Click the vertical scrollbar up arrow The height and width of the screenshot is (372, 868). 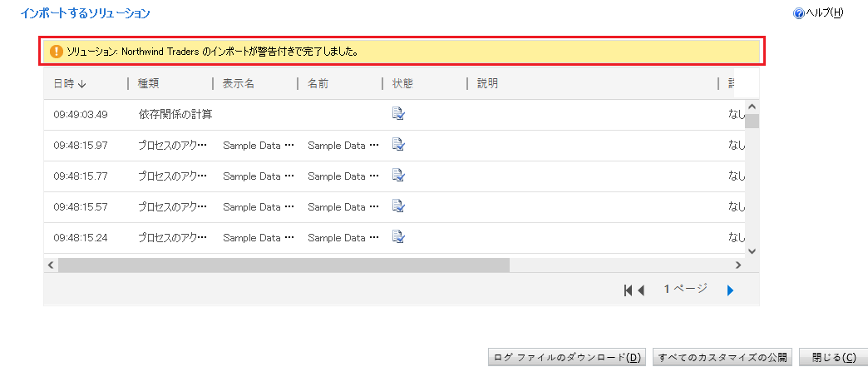tap(752, 107)
